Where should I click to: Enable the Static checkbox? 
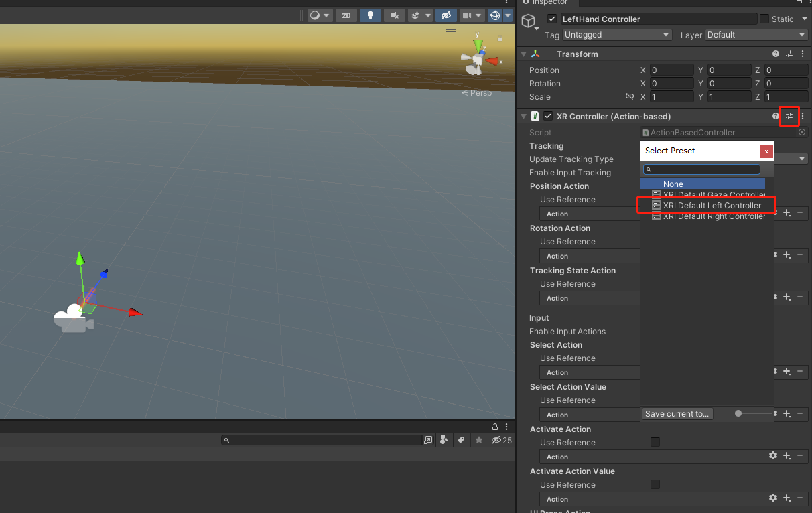(x=764, y=19)
